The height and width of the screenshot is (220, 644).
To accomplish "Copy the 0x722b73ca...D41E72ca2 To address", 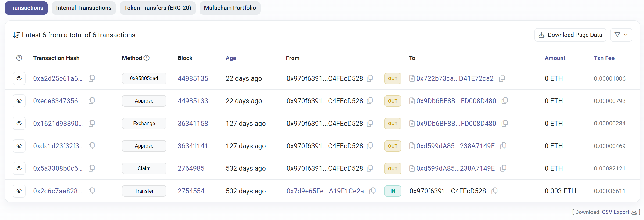I will (x=502, y=78).
